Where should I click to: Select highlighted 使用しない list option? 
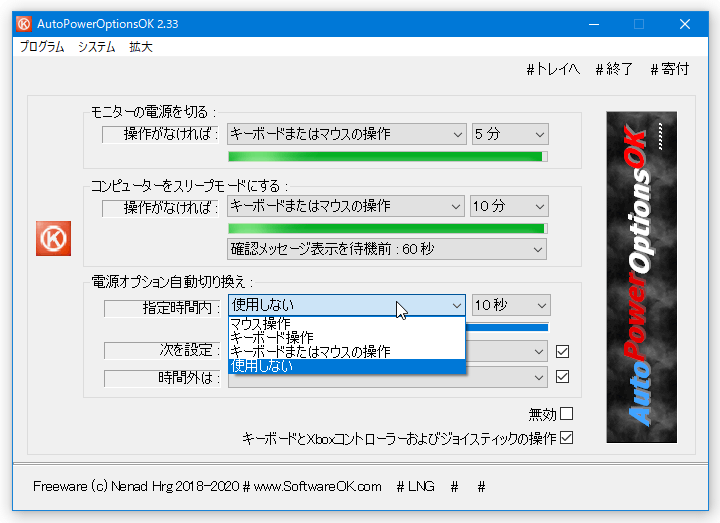[x=347, y=366]
